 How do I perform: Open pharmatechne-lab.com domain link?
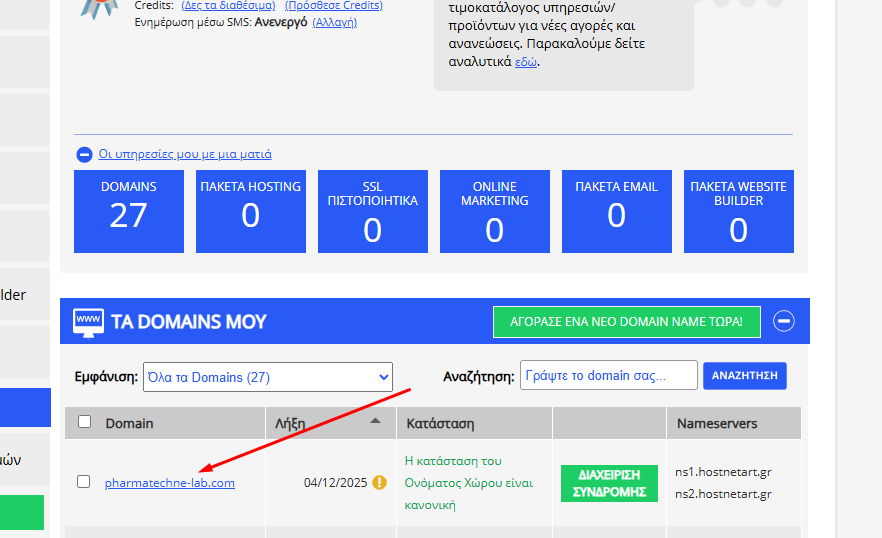coord(170,483)
